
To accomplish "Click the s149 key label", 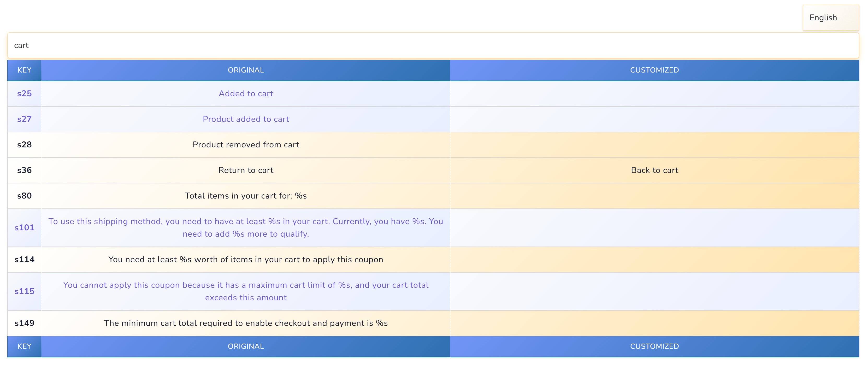I will pos(24,323).
